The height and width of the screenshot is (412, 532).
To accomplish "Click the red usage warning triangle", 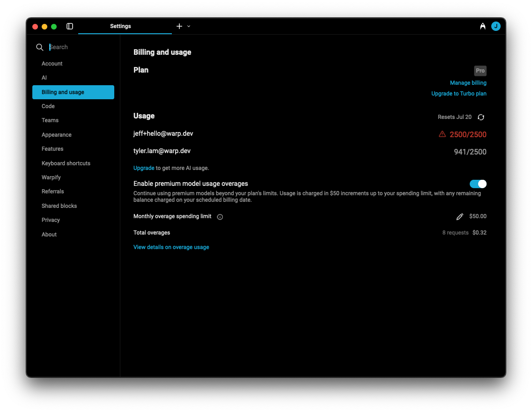I will pos(442,134).
